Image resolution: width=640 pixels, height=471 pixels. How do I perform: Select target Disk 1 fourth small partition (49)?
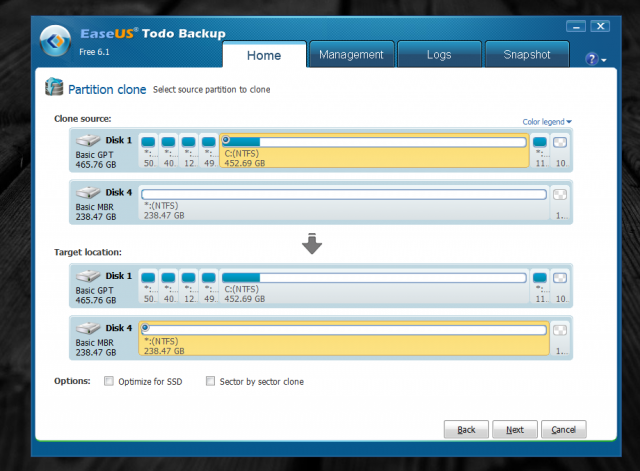pos(209,286)
